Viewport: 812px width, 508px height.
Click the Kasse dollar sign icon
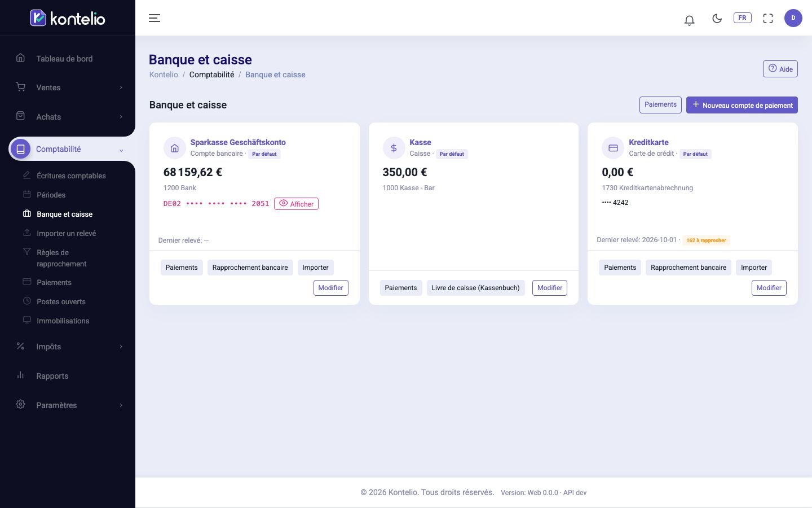(x=394, y=148)
